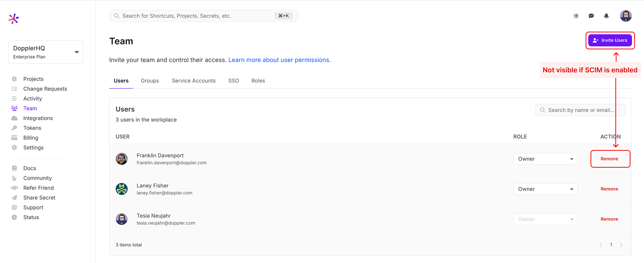Viewport: 644px width, 263px height.
Task: Click the Docs book icon
Action: pos(14,168)
